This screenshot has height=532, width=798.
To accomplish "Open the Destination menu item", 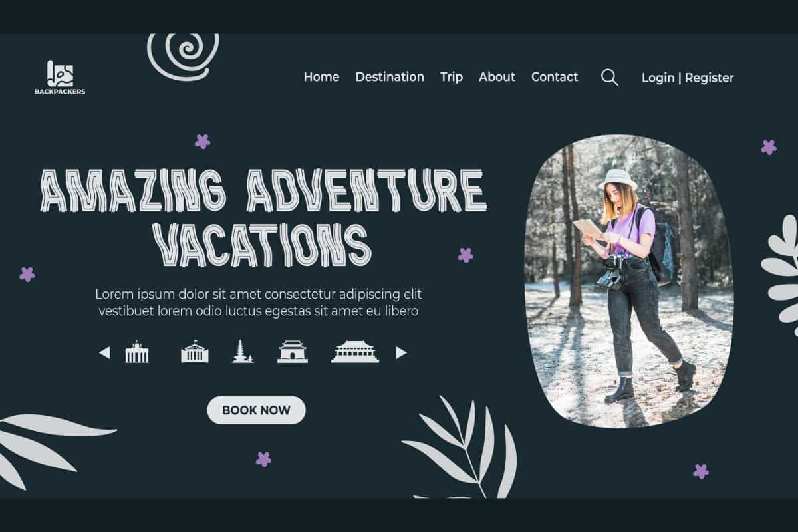I will tap(390, 77).
